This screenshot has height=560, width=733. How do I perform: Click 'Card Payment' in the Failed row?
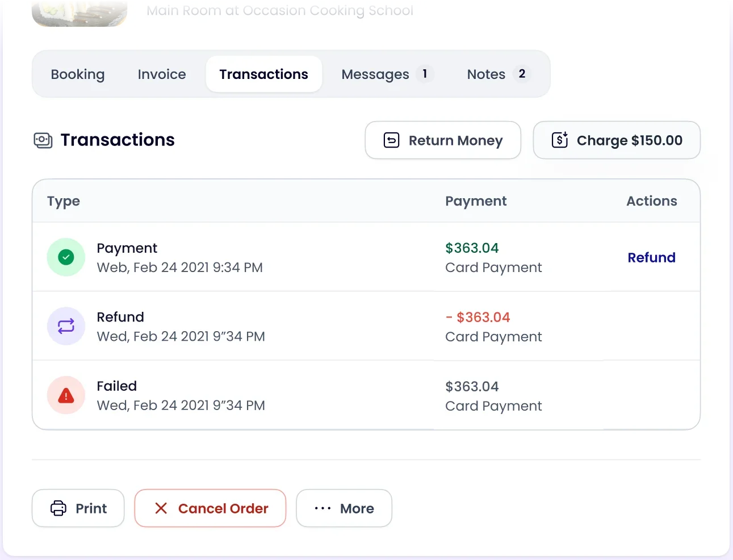point(493,406)
